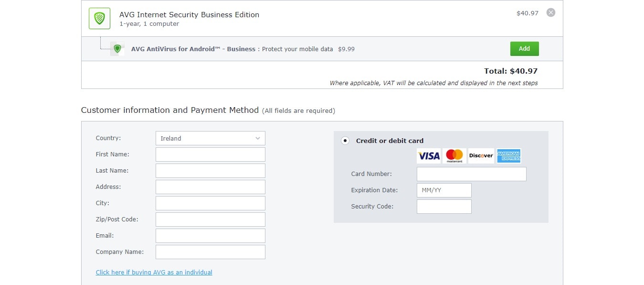Image resolution: width=644 pixels, height=285 pixels.
Task: Click the Expiration Date MM/YY field
Action: 444,190
